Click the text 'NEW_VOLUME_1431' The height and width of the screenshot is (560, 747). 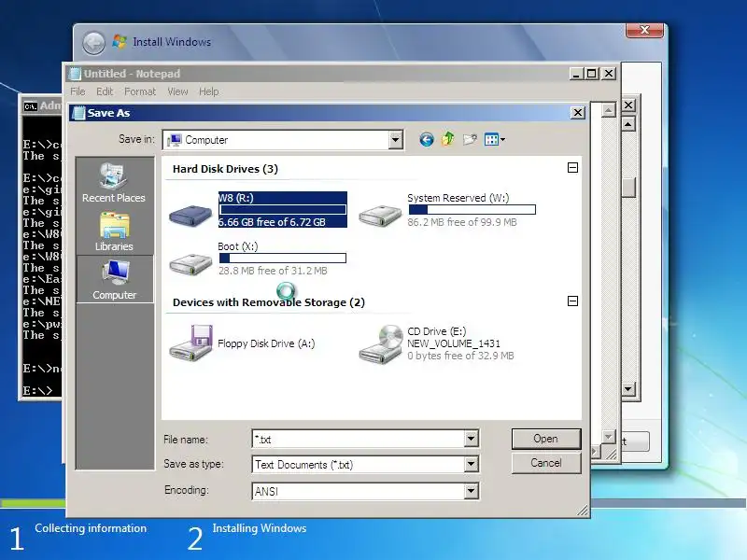coord(454,343)
